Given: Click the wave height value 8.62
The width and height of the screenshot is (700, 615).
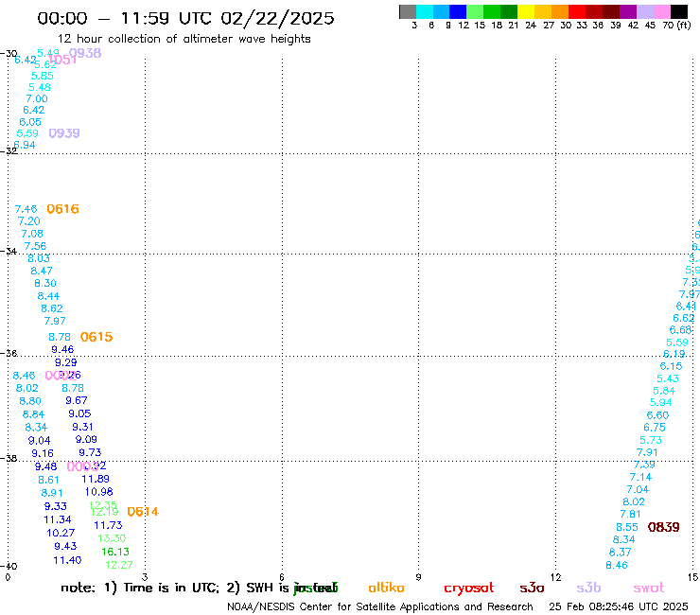Looking at the screenshot, I should coord(52,308).
